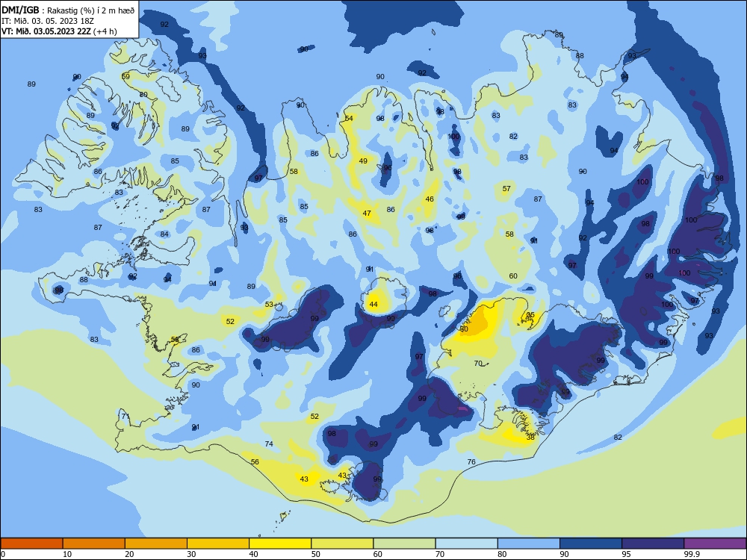
Task: Click the 82 value in the sea southeast
Action: click(x=618, y=437)
